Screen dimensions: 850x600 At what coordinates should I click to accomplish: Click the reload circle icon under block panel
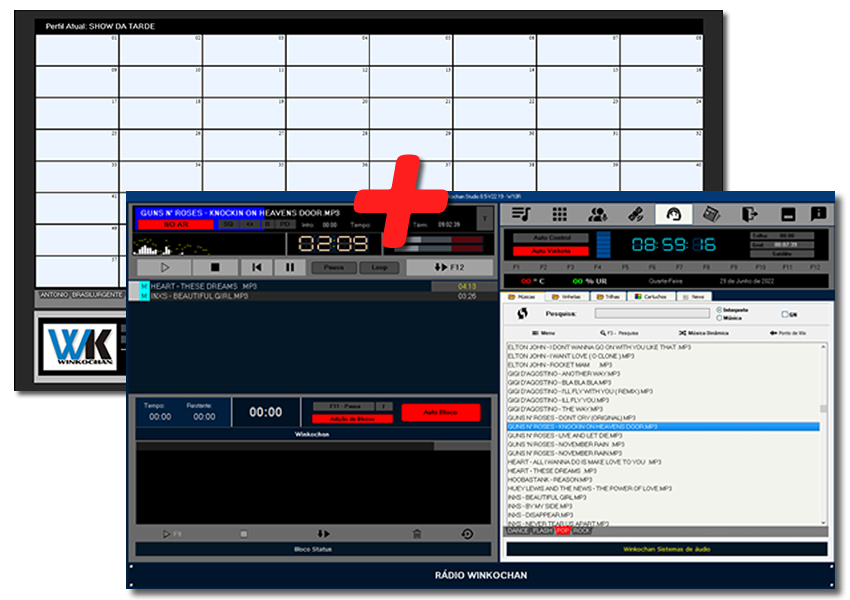(x=467, y=534)
